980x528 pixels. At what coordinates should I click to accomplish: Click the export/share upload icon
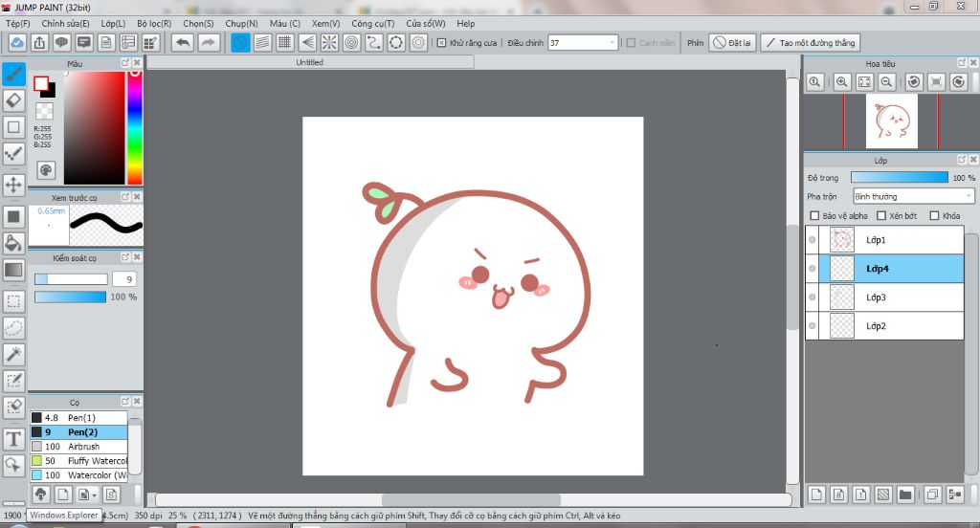[x=39, y=42]
